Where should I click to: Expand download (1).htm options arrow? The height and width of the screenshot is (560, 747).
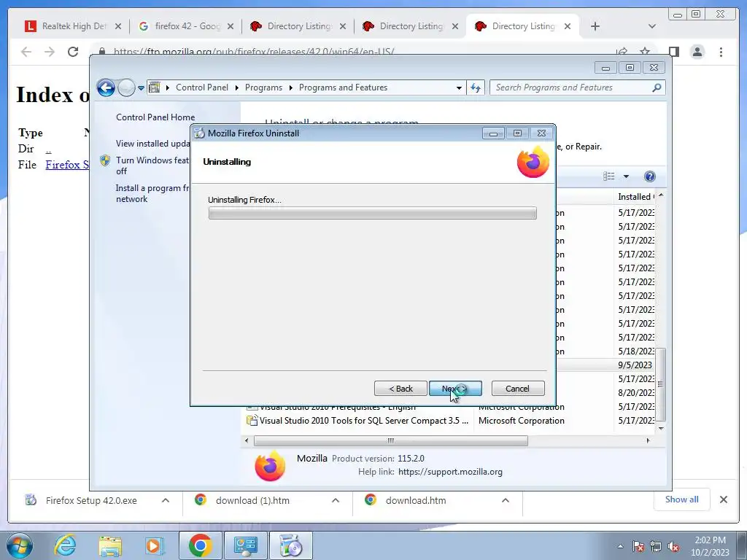[336, 500]
